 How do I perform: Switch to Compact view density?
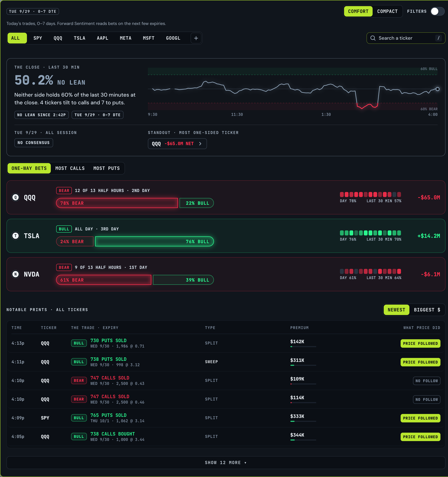pos(387,11)
